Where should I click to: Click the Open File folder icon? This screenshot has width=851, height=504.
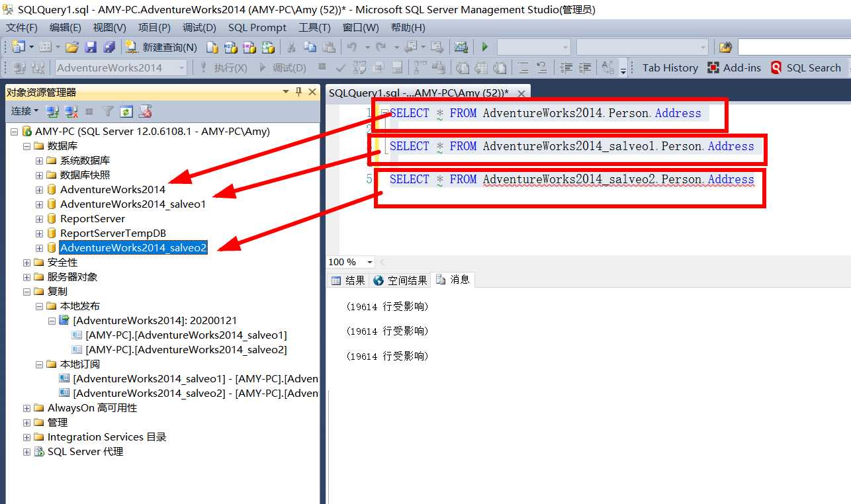coord(72,47)
